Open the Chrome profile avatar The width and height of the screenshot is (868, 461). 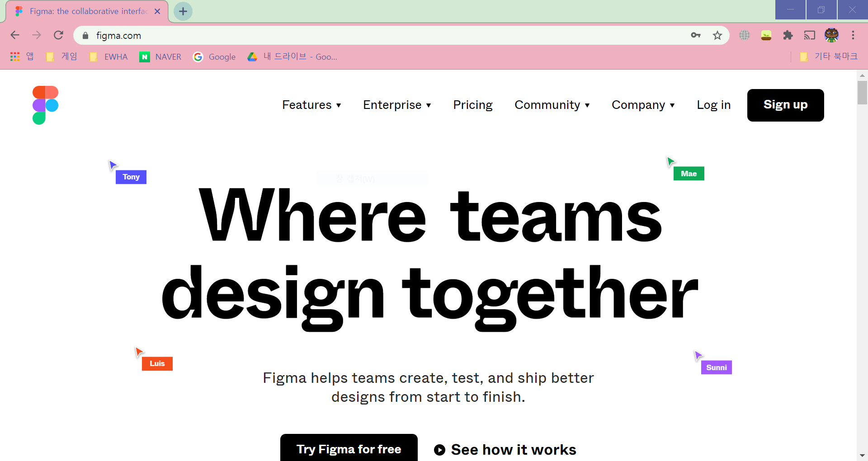(831, 35)
